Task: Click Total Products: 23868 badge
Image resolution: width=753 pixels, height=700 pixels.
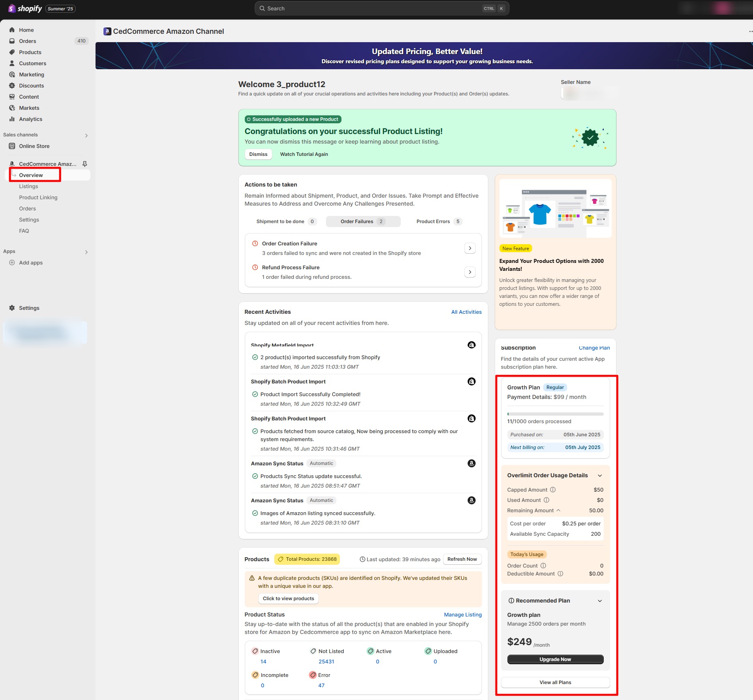Action: point(307,559)
